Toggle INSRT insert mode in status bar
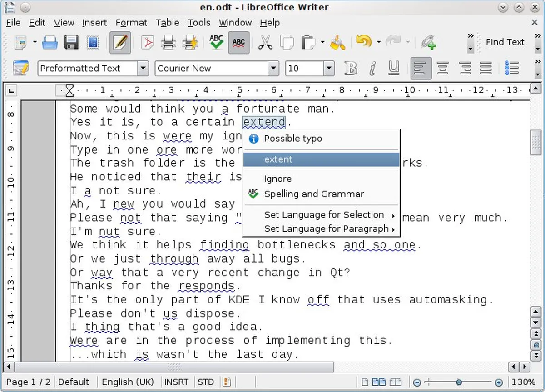545x392 pixels. point(176,382)
